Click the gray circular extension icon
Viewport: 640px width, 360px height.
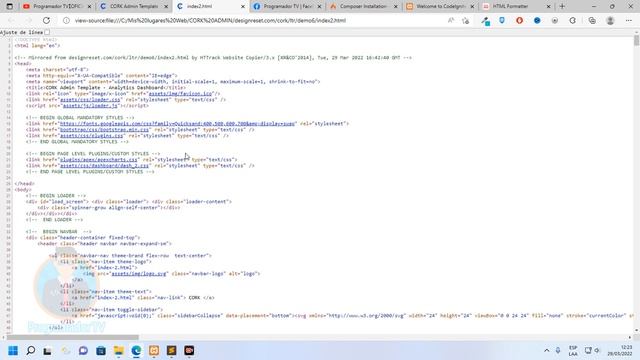555,20
